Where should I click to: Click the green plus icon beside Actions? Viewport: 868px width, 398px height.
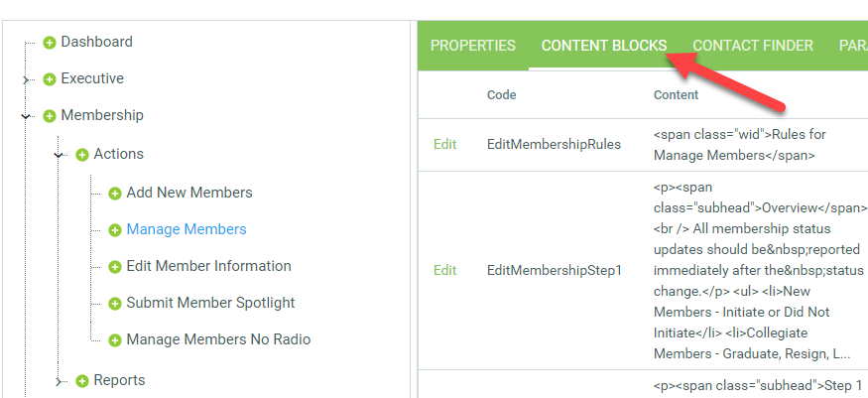tap(82, 155)
